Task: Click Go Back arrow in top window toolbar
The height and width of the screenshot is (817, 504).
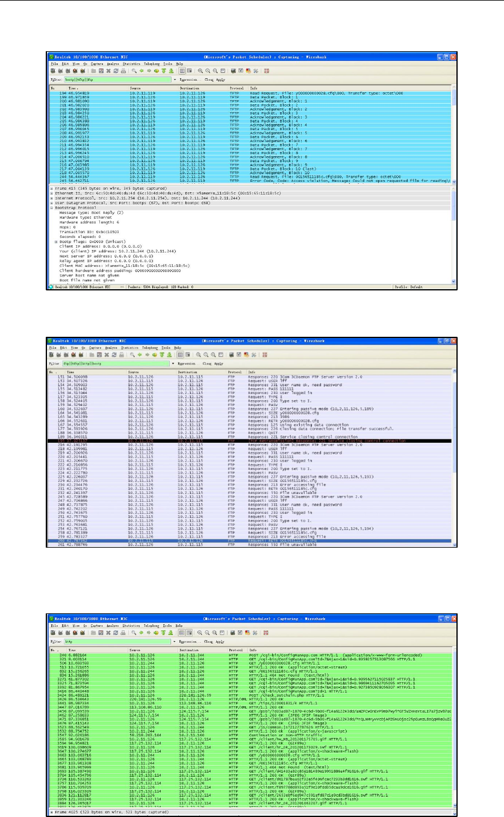Action: (x=142, y=71)
